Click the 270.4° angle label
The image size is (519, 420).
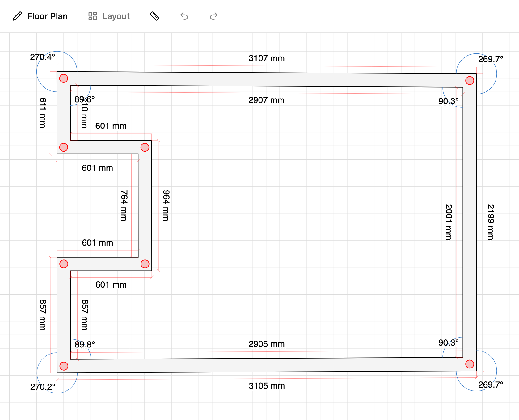(x=43, y=57)
